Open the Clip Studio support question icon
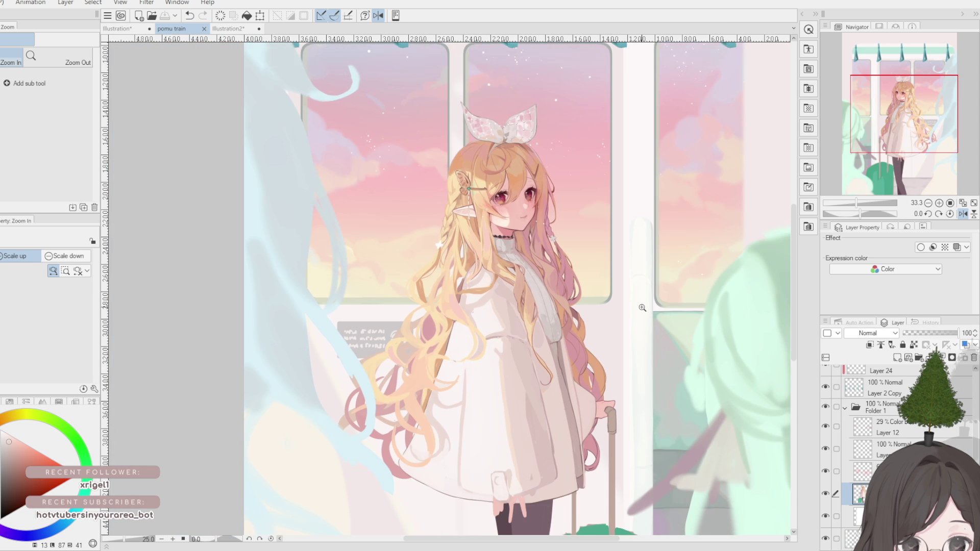This screenshot has width=980, height=551. point(365,16)
